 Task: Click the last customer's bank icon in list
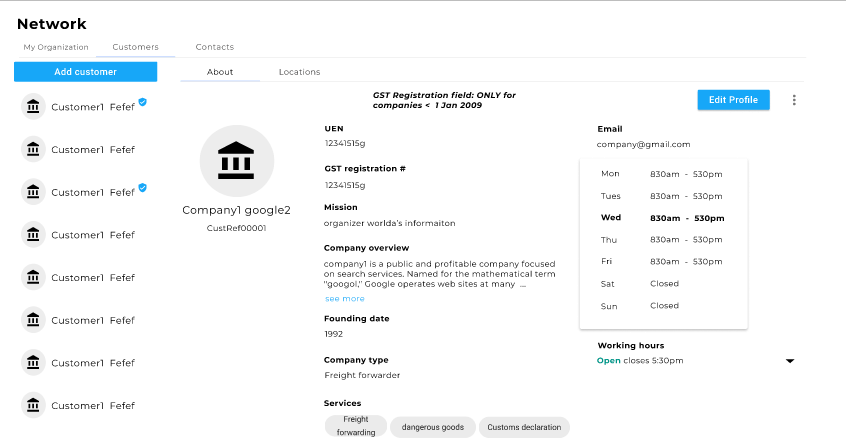tap(33, 405)
